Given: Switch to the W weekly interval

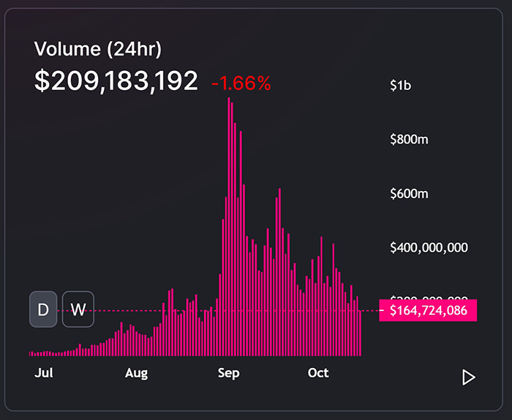Looking at the screenshot, I should (x=78, y=310).
